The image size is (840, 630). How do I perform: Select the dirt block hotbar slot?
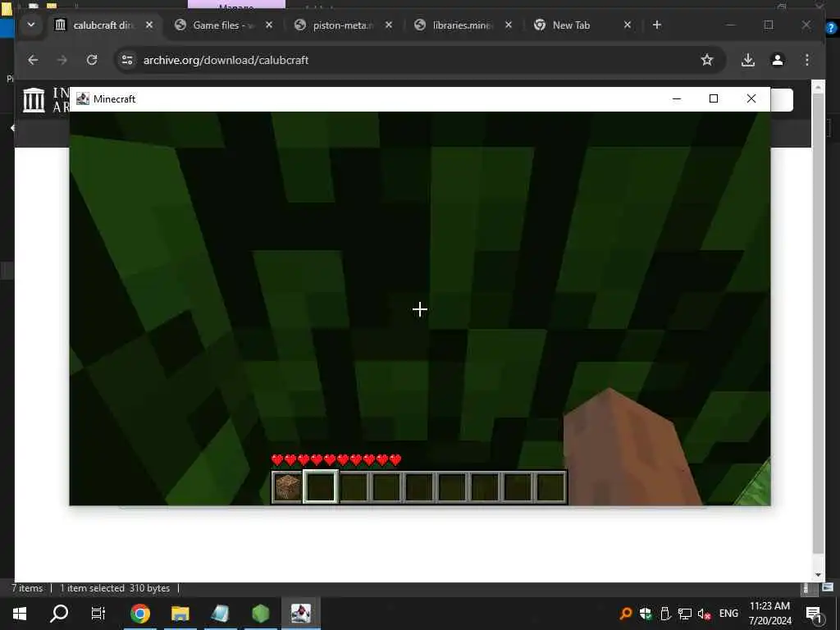point(288,487)
